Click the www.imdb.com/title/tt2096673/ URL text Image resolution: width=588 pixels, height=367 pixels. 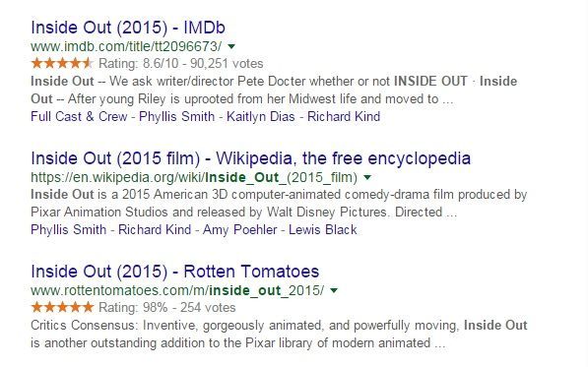point(126,46)
